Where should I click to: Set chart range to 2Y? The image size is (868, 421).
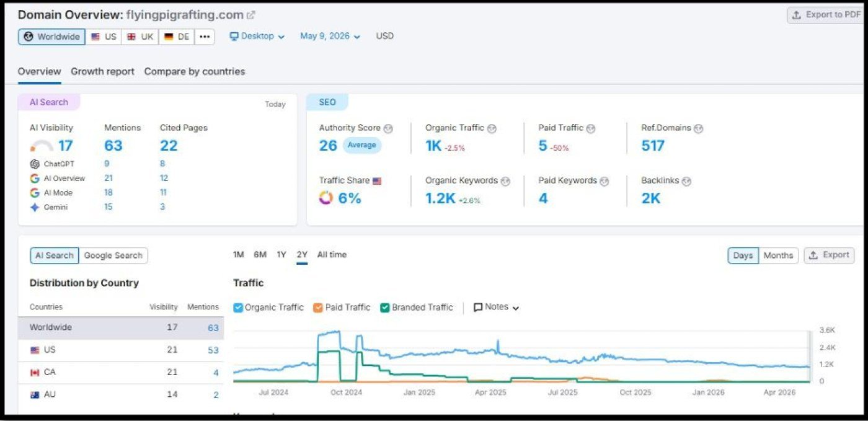302,255
